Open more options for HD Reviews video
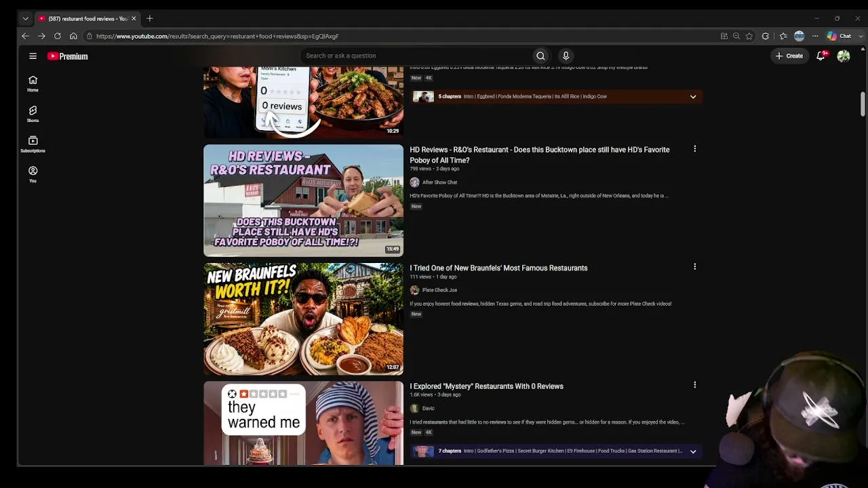Image resolution: width=868 pixels, height=488 pixels. click(694, 148)
